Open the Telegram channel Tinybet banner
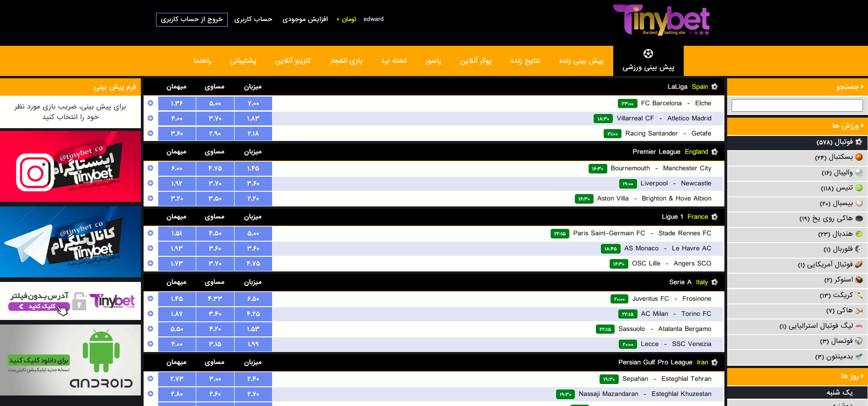 click(70, 242)
